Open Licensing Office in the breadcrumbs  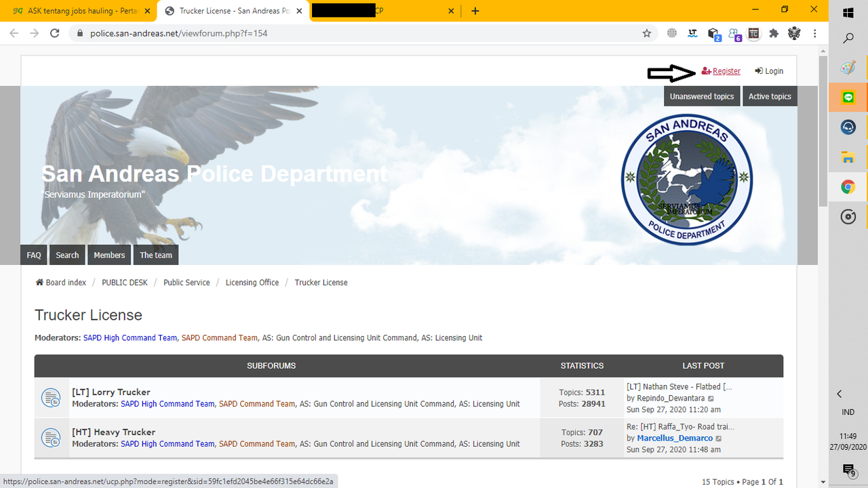(252, 283)
